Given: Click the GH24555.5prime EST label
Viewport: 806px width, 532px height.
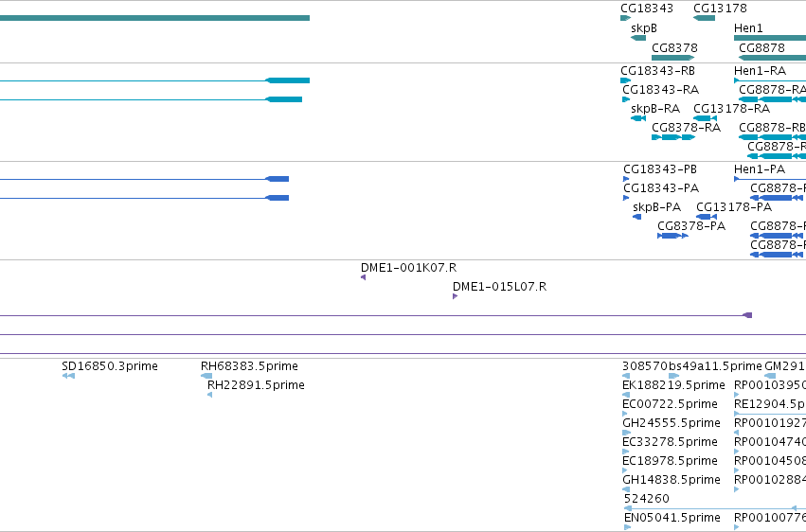Looking at the screenshot, I should coord(672,423).
